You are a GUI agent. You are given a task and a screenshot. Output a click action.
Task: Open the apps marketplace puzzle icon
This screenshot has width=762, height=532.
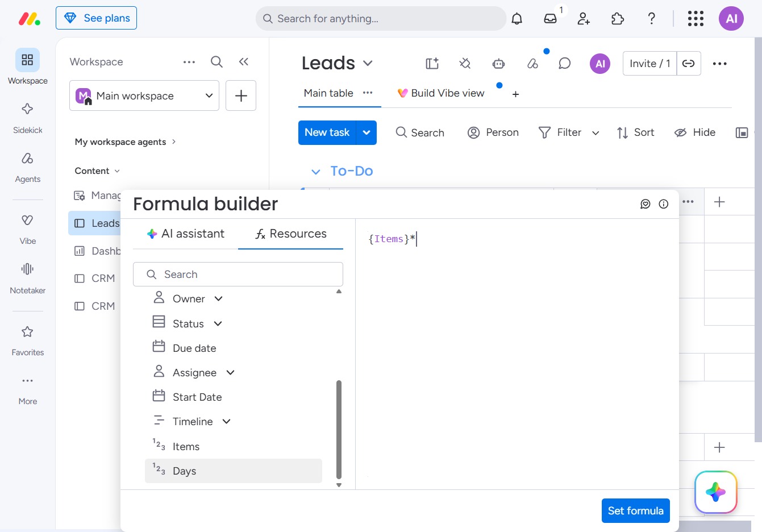[x=618, y=19]
